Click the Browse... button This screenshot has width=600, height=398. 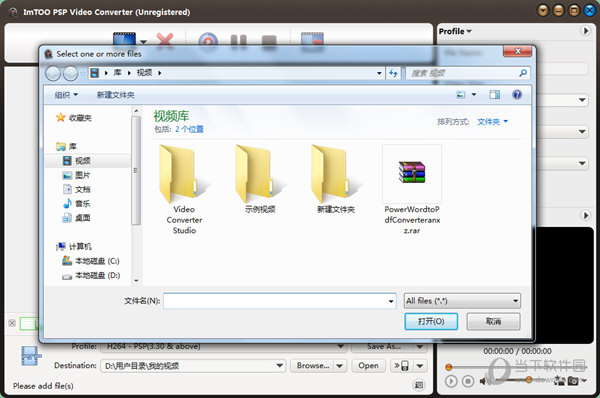[313, 366]
